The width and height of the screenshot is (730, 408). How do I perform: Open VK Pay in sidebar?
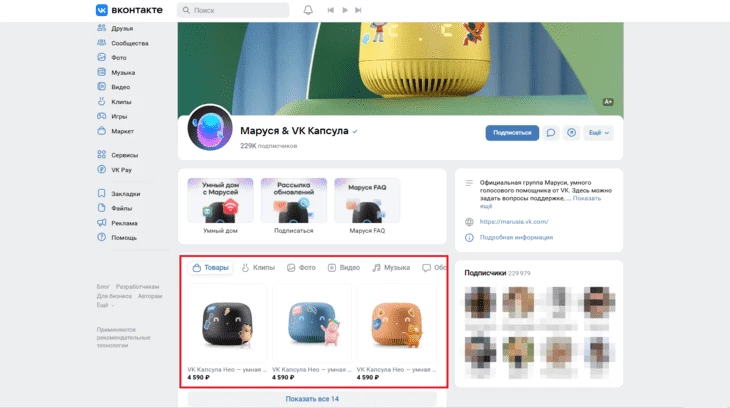click(115, 170)
